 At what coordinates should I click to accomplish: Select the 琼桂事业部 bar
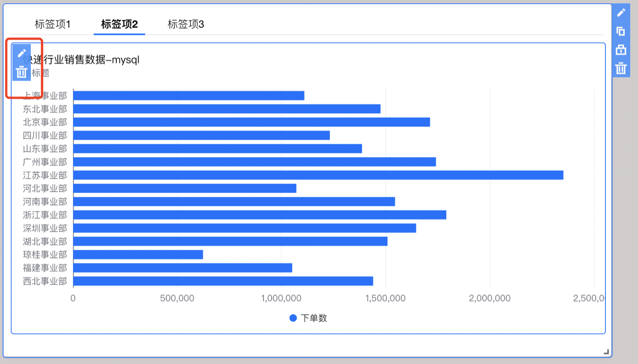tap(138, 255)
